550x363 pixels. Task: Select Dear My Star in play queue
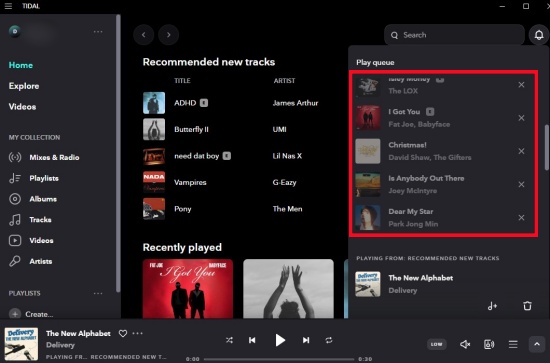coord(410,211)
